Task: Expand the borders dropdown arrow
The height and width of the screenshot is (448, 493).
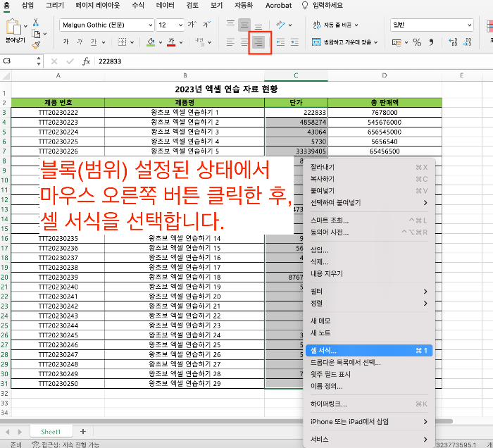Action: (x=132, y=42)
